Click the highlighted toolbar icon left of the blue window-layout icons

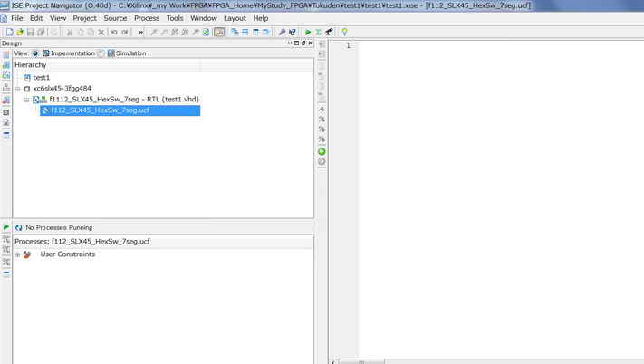(x=219, y=32)
